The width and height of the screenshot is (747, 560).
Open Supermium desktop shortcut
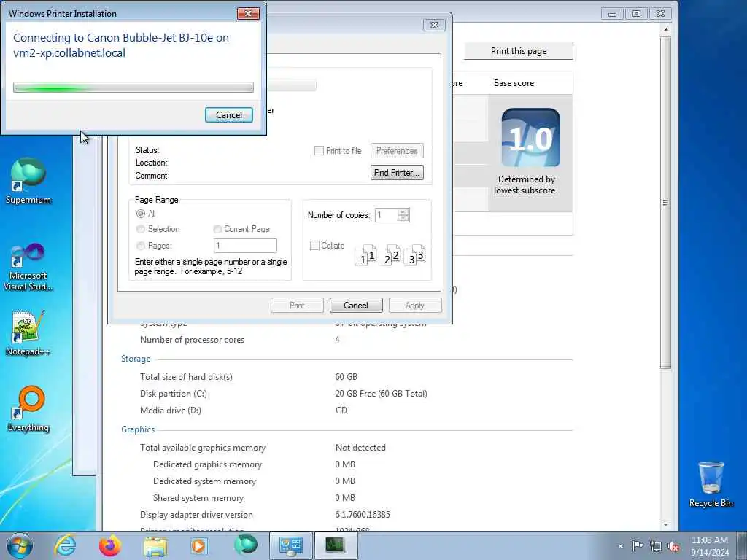tap(28, 182)
